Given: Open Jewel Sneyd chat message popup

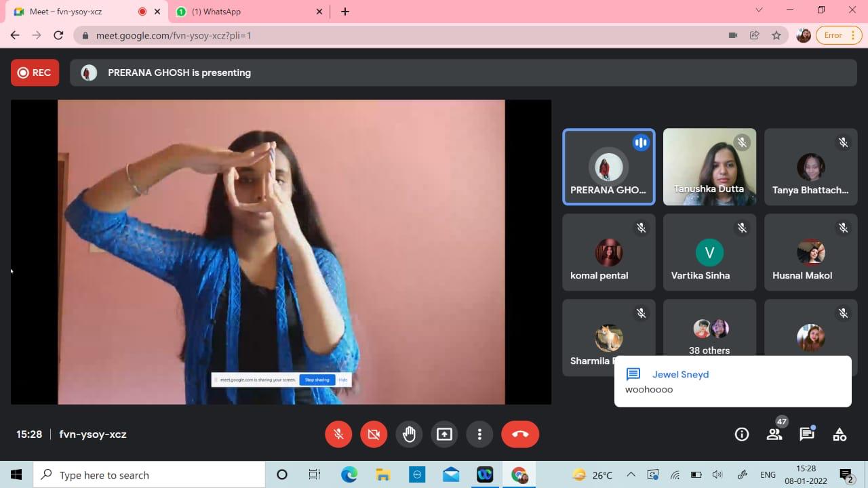Looking at the screenshot, I should coord(732,382).
